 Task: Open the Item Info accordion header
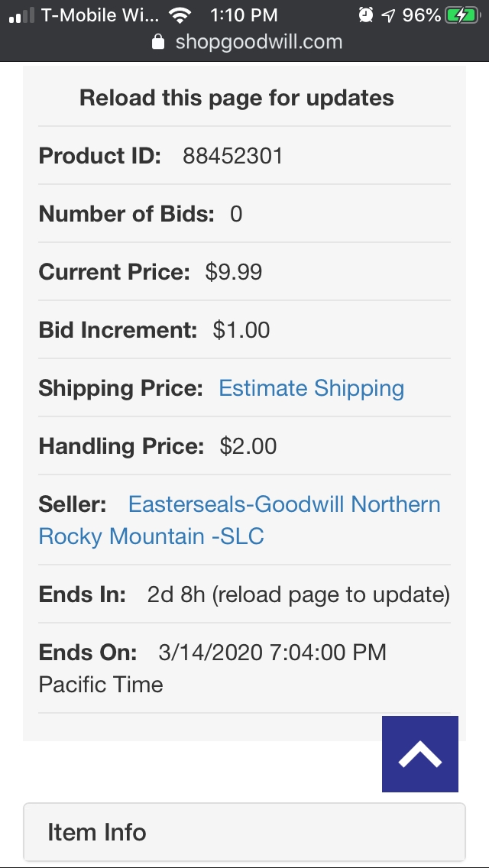tap(244, 832)
